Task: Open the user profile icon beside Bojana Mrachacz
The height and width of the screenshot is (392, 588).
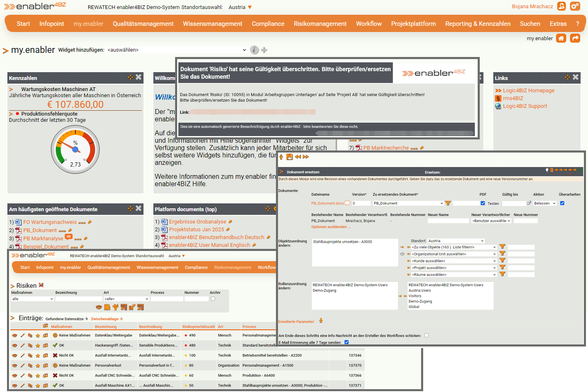Action: [x=562, y=6]
